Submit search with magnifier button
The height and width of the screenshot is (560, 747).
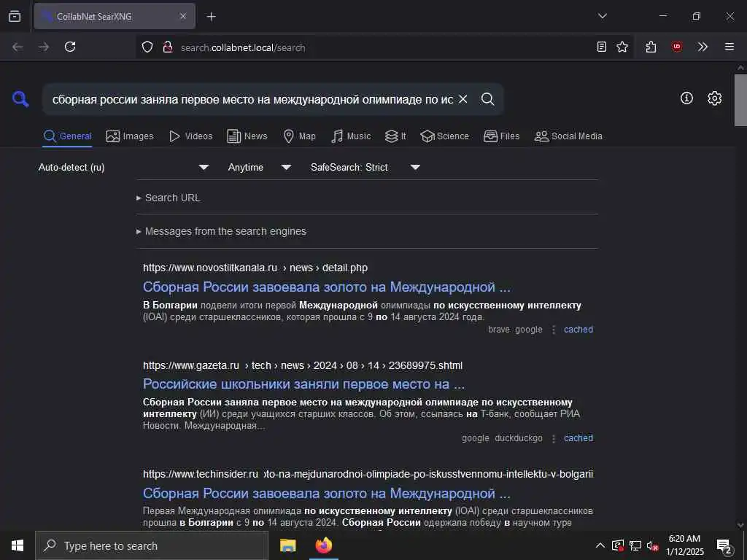(487, 99)
